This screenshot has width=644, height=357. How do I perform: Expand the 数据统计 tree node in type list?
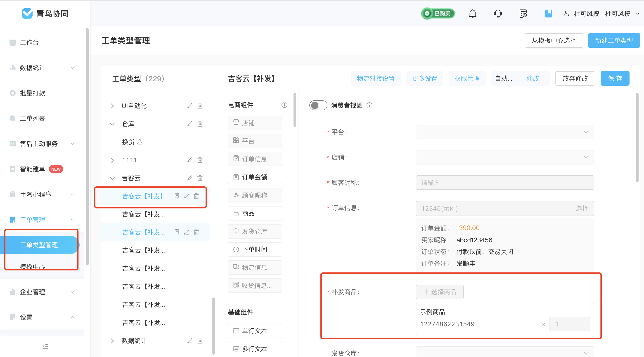coord(112,341)
